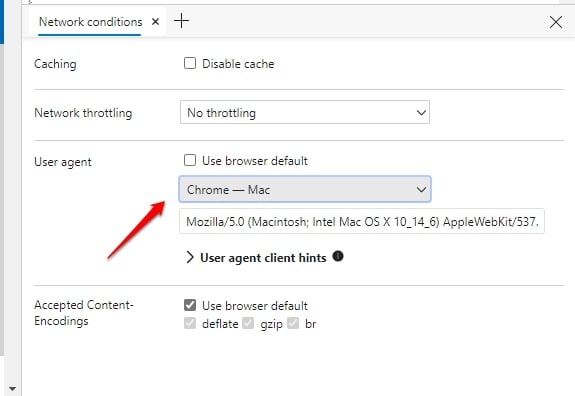Screen dimensions: 575x396
Task: Open the Chrome — Mac user agent dropdown
Action: click(x=305, y=189)
